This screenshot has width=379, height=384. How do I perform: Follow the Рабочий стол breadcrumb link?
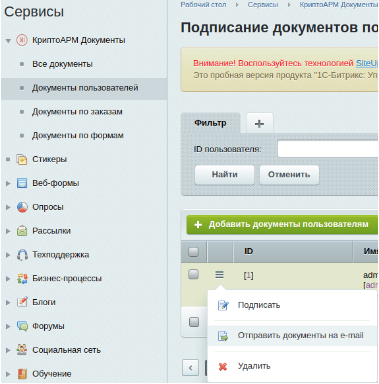(x=203, y=5)
